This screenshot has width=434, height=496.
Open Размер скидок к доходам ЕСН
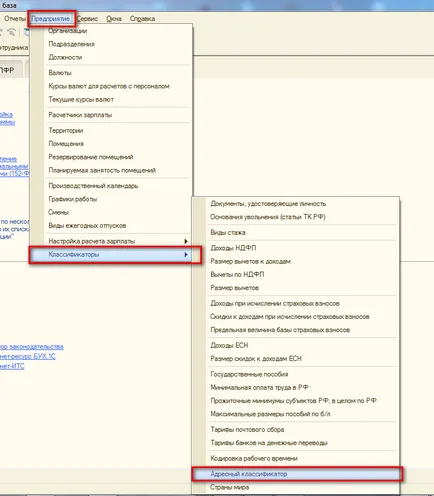256,359
